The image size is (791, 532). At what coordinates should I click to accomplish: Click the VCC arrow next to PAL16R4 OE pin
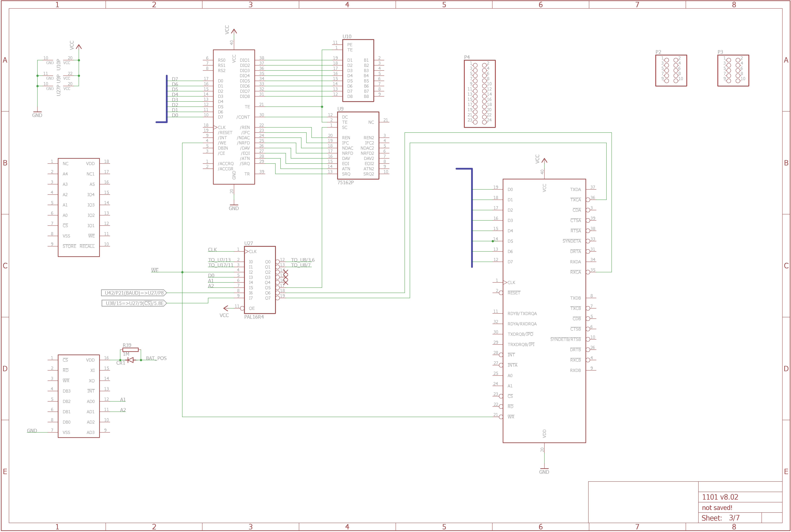pyautogui.click(x=226, y=308)
